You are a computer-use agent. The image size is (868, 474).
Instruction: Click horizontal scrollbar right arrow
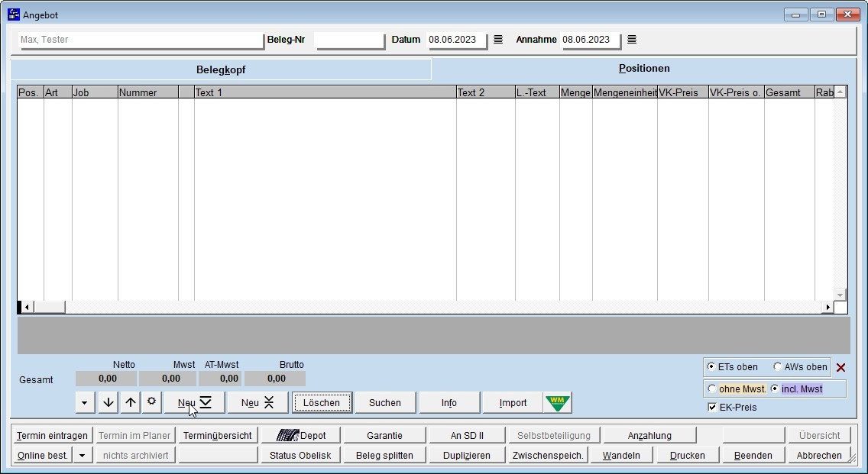(x=828, y=307)
